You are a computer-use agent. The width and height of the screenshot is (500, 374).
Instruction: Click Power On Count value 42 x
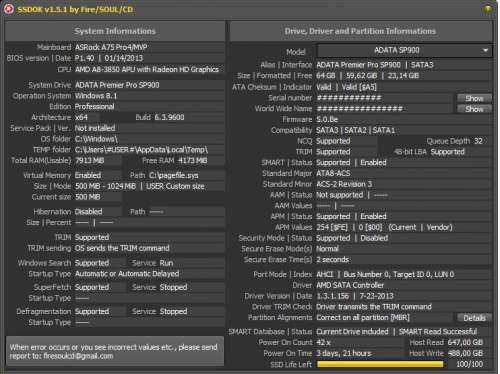(323, 342)
